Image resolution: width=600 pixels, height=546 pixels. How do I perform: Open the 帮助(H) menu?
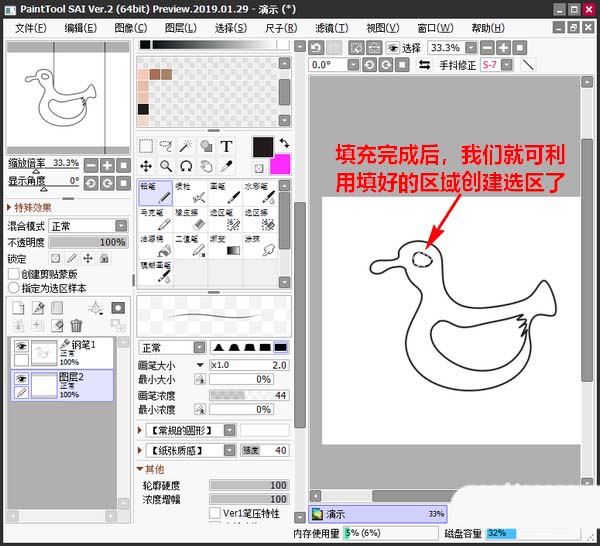(x=488, y=28)
